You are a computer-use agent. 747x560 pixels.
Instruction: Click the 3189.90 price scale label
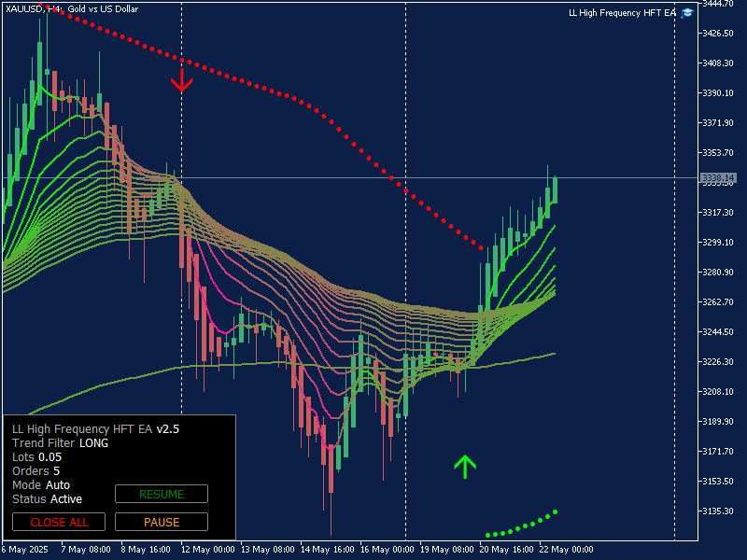[718, 422]
